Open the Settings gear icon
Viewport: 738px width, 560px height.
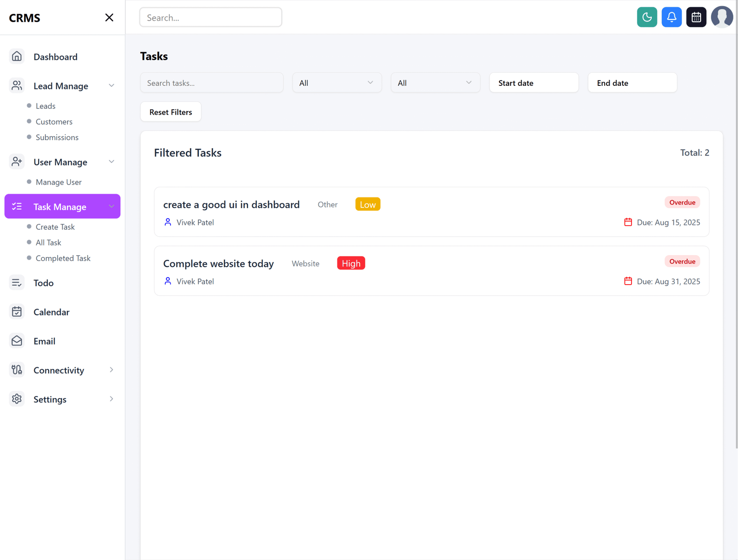click(17, 399)
